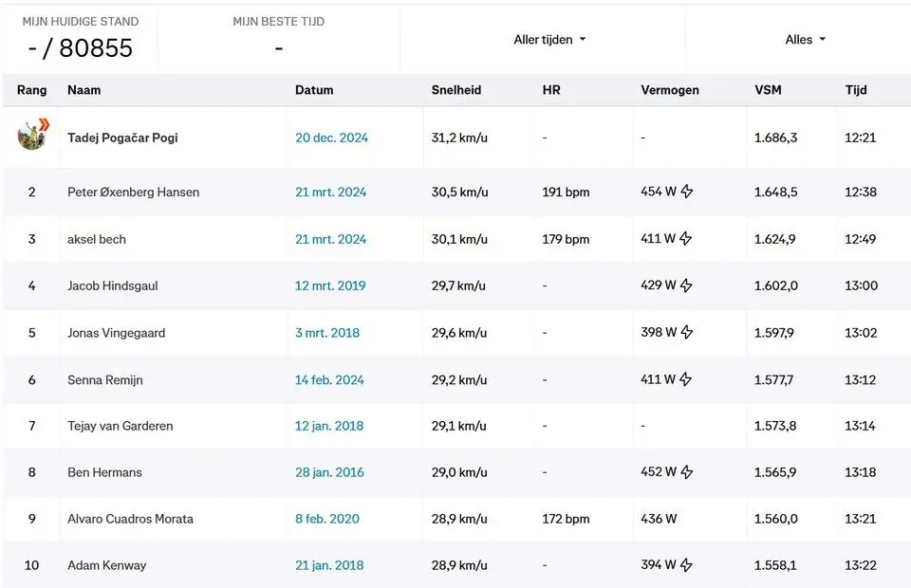Open effort dated 12 mrt. 2019
The width and height of the screenshot is (911, 588).
point(330,285)
